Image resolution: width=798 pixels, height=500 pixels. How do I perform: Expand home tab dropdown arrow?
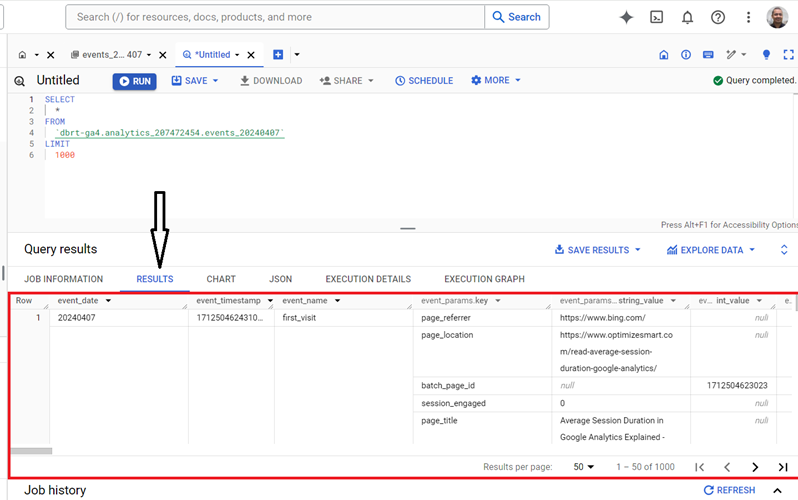tap(37, 54)
